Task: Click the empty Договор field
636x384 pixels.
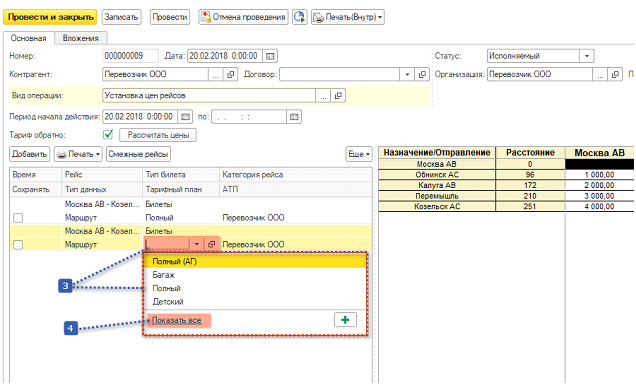Action: pos(339,75)
